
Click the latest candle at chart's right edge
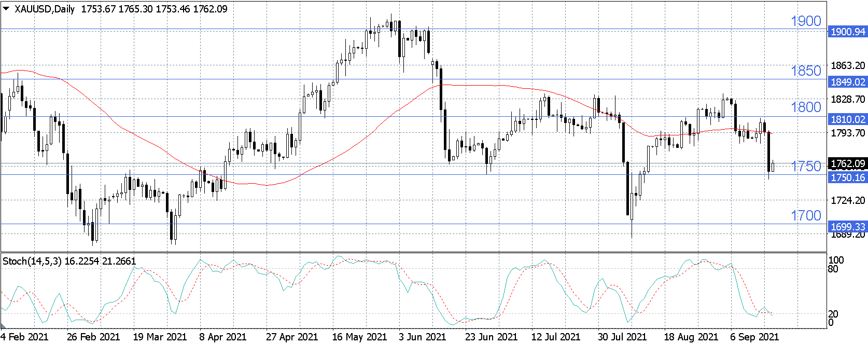click(x=773, y=166)
